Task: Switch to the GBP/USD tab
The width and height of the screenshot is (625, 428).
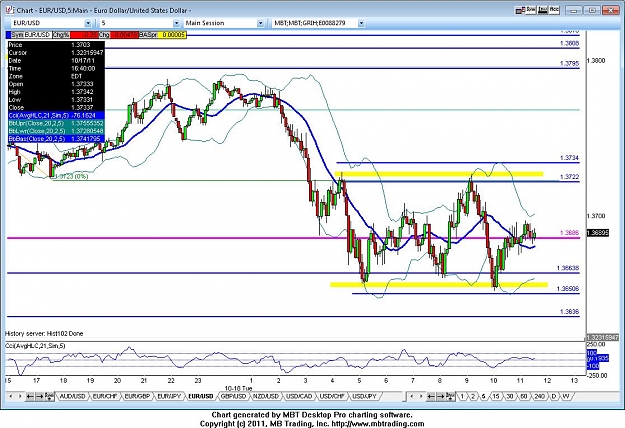Action: point(233,397)
